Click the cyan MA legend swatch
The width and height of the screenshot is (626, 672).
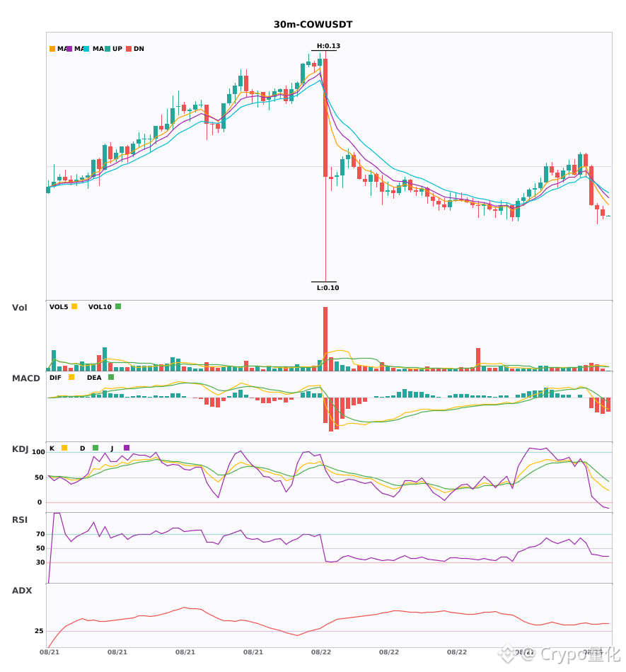(86, 49)
